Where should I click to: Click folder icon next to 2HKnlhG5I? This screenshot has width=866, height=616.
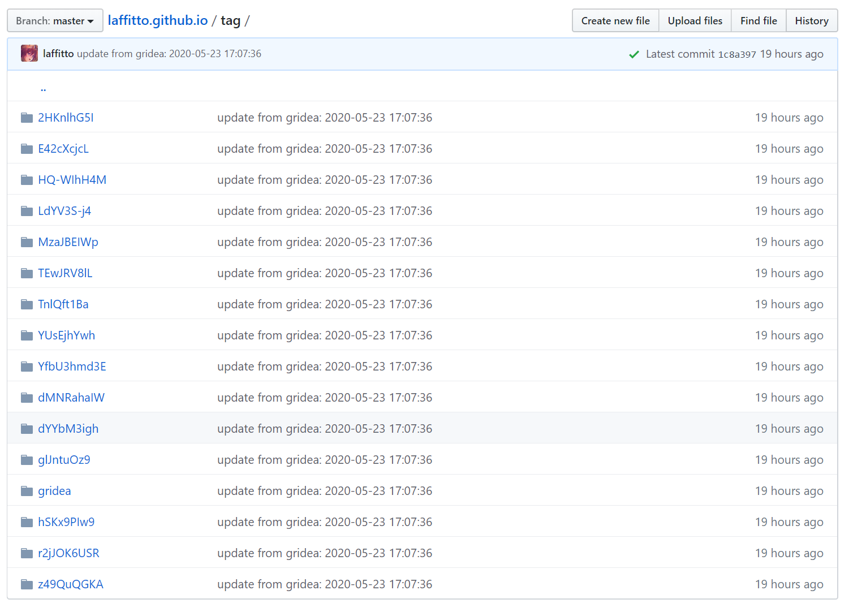27,118
